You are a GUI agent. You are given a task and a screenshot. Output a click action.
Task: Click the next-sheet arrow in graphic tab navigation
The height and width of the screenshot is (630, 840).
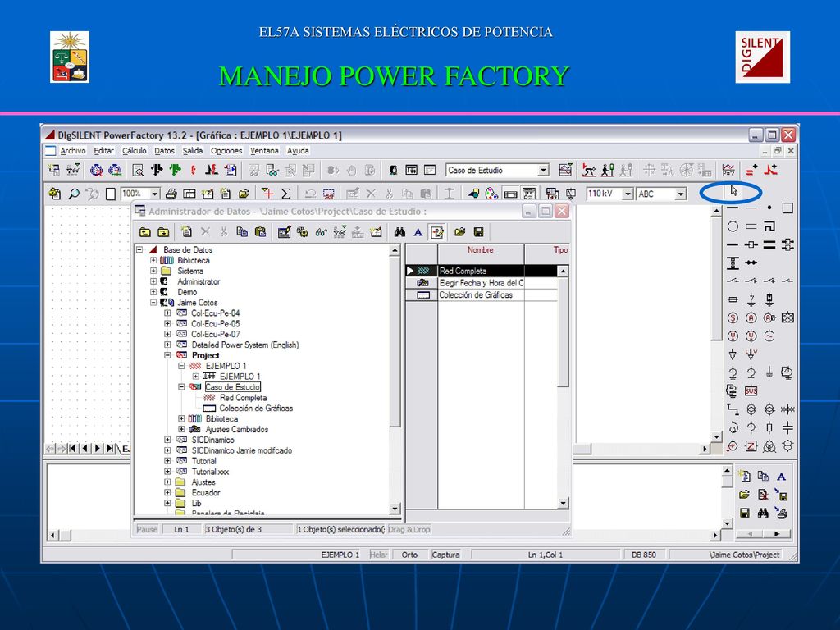click(98, 449)
